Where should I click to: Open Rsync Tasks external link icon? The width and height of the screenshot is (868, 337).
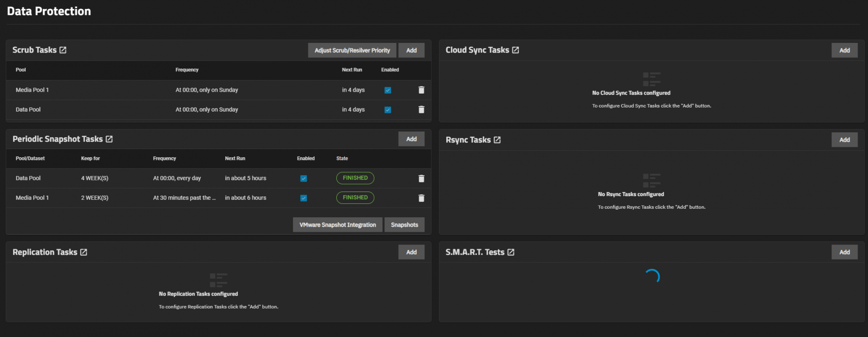[x=497, y=140]
